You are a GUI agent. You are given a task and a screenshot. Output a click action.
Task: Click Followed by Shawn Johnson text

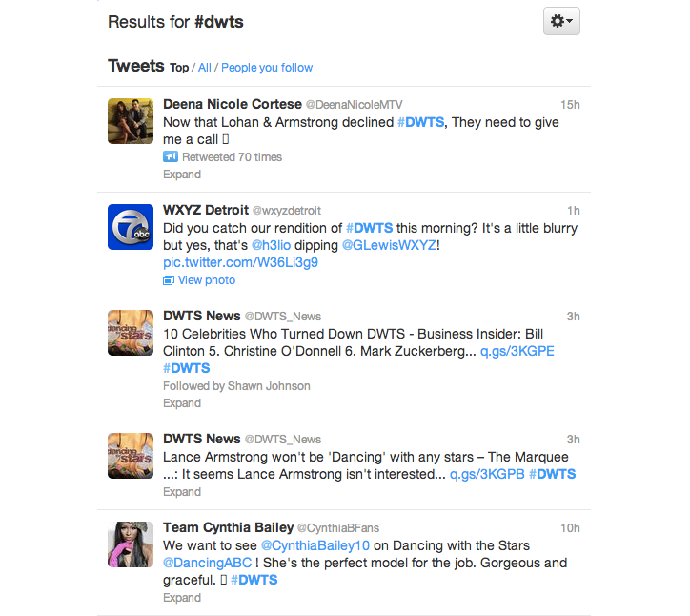click(236, 386)
